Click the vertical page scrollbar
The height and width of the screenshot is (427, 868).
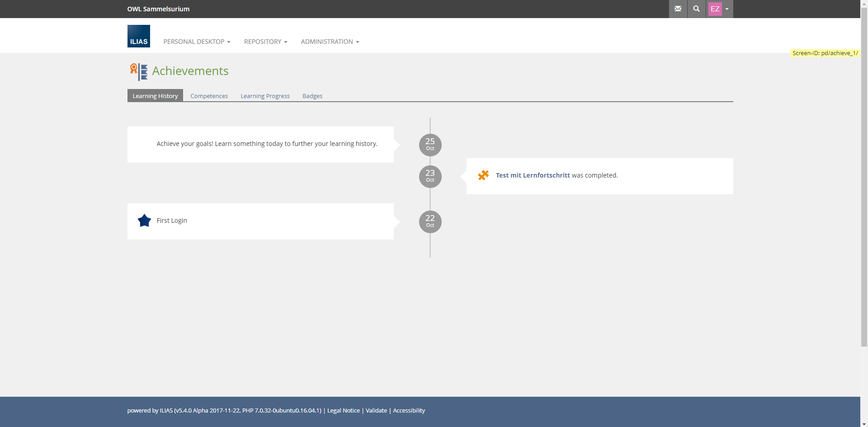pyautogui.click(x=864, y=181)
